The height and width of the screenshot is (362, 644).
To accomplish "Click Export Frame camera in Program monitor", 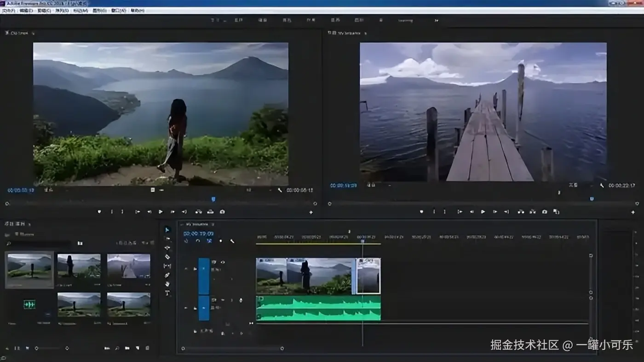I will click(x=545, y=212).
